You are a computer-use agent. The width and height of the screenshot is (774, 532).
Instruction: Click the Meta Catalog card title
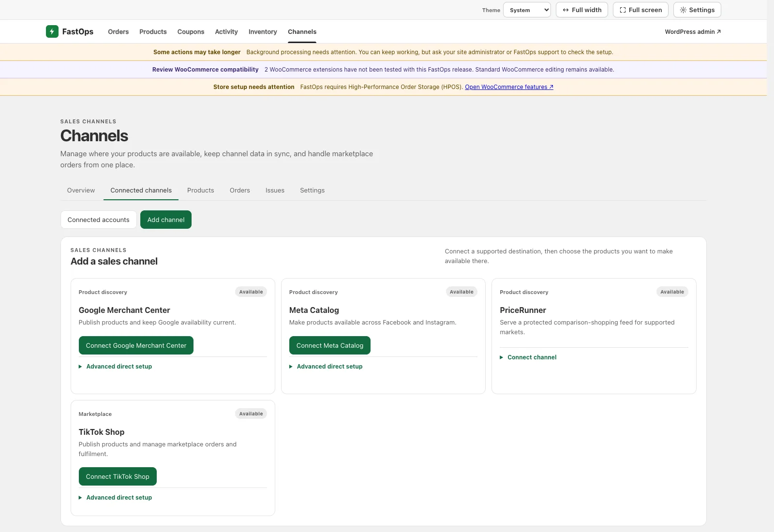tap(314, 310)
